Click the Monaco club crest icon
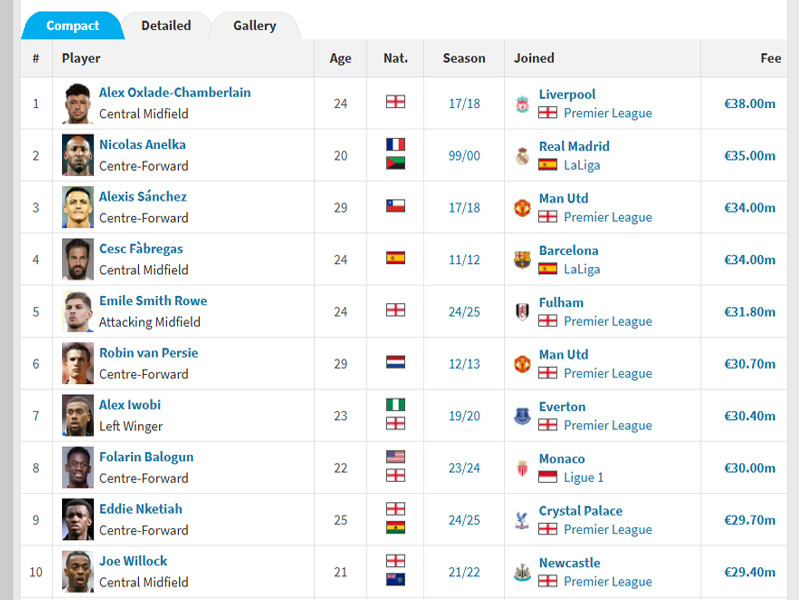 [x=522, y=468]
